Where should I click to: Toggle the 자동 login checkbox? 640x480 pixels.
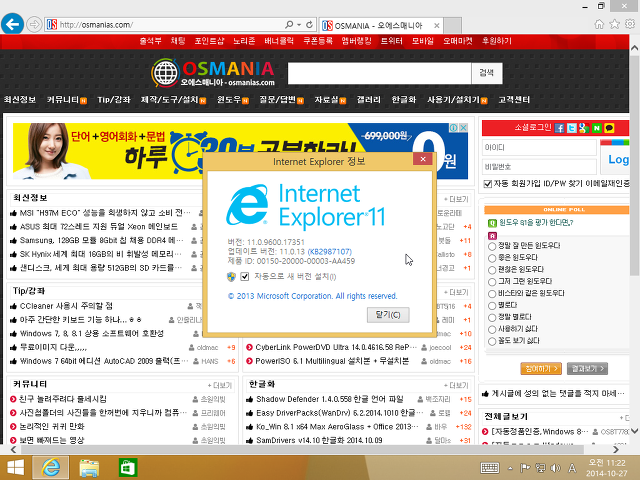tap(487, 184)
